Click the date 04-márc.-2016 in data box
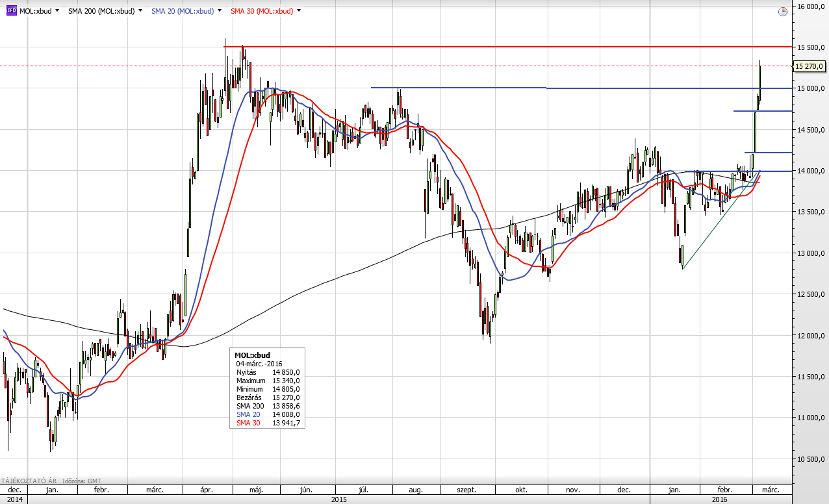 click(x=259, y=364)
